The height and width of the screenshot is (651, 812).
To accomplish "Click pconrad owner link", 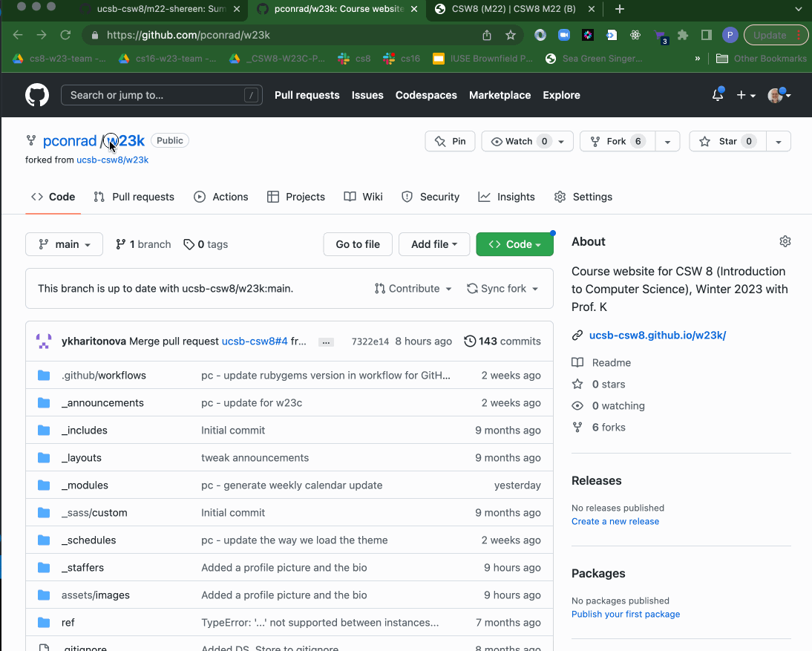I will pos(70,141).
